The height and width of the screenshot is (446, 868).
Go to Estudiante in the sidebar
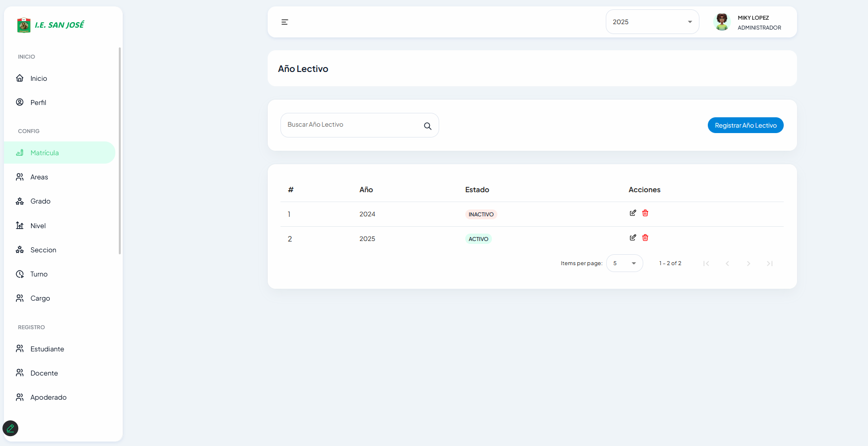click(47, 349)
